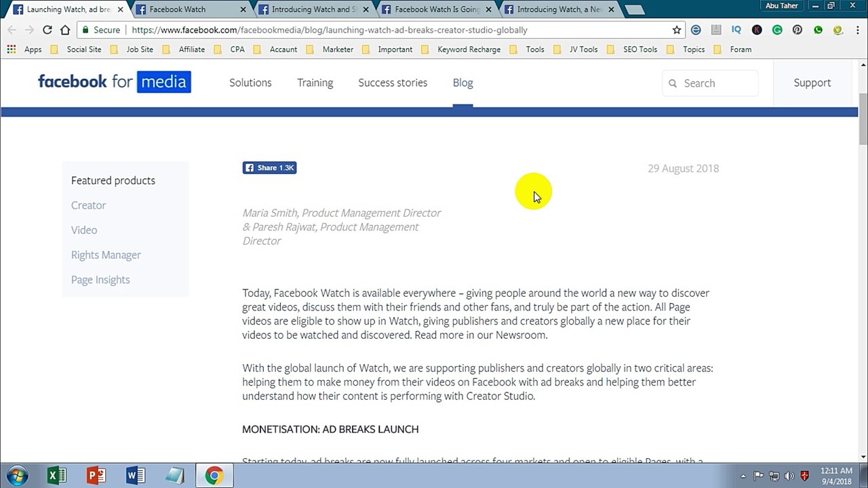Launch Excel from the taskbar
This screenshot has width=868, height=488.
[x=57, y=476]
